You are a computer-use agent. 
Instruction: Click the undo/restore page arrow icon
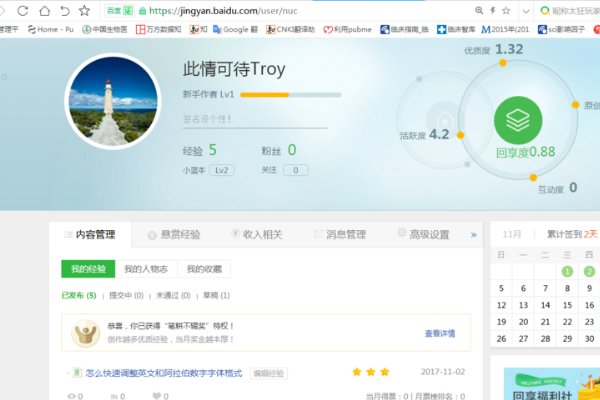pos(65,11)
